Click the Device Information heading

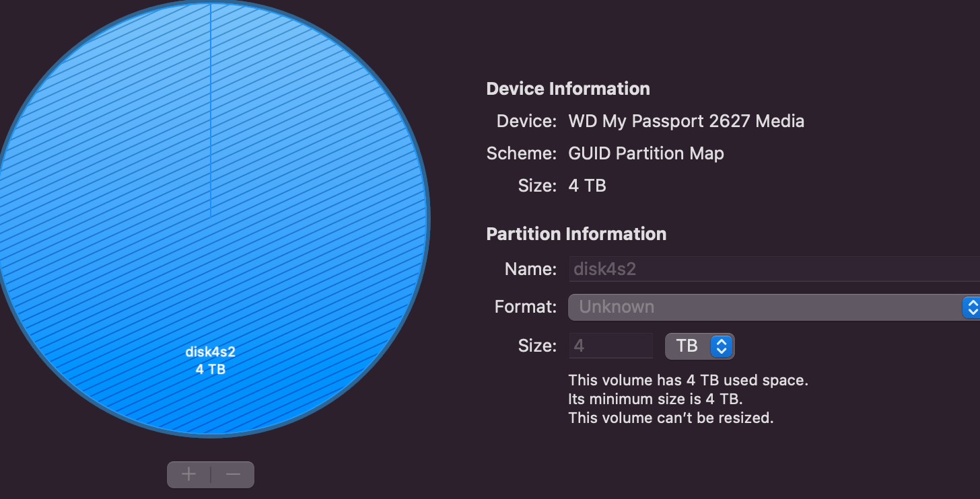click(x=567, y=88)
